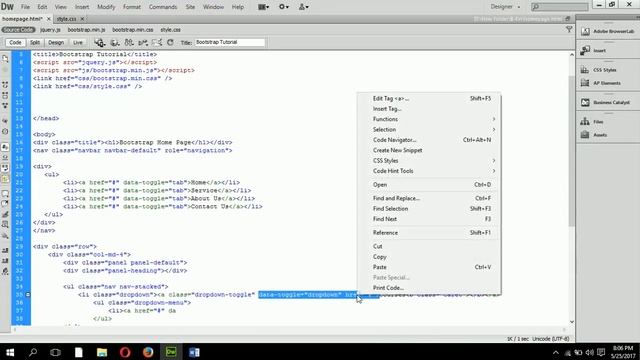Click the search field in the menu bar
640x360 pixels.
point(560,7)
